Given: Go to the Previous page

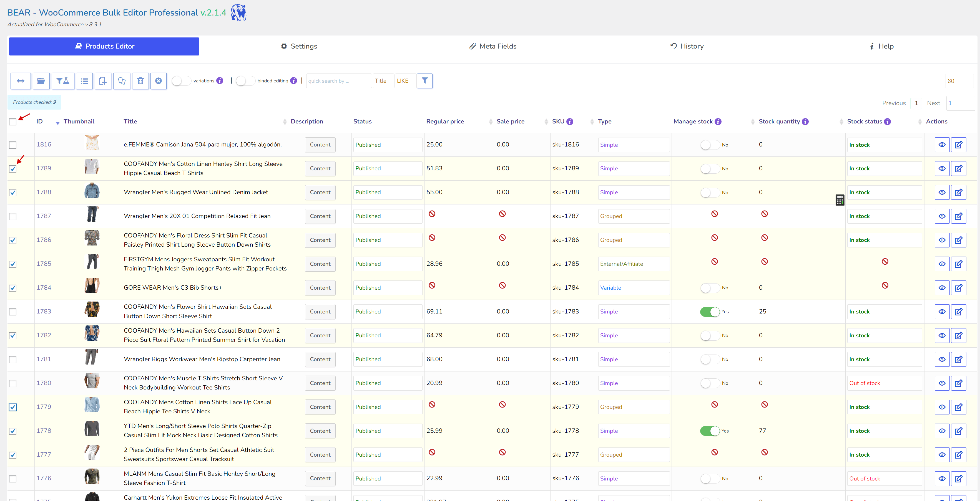Looking at the screenshot, I should 894,103.
